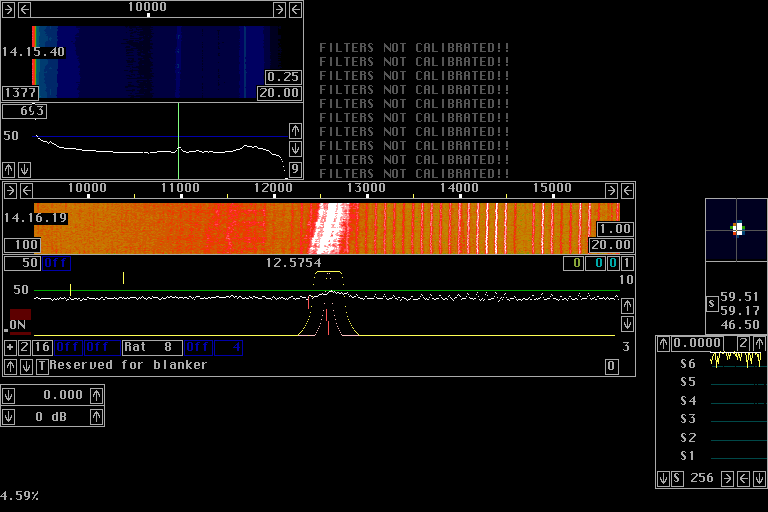Click the up arrow right of the 2 box in S-meter
Viewport: 768px width, 512px height.
(759, 343)
